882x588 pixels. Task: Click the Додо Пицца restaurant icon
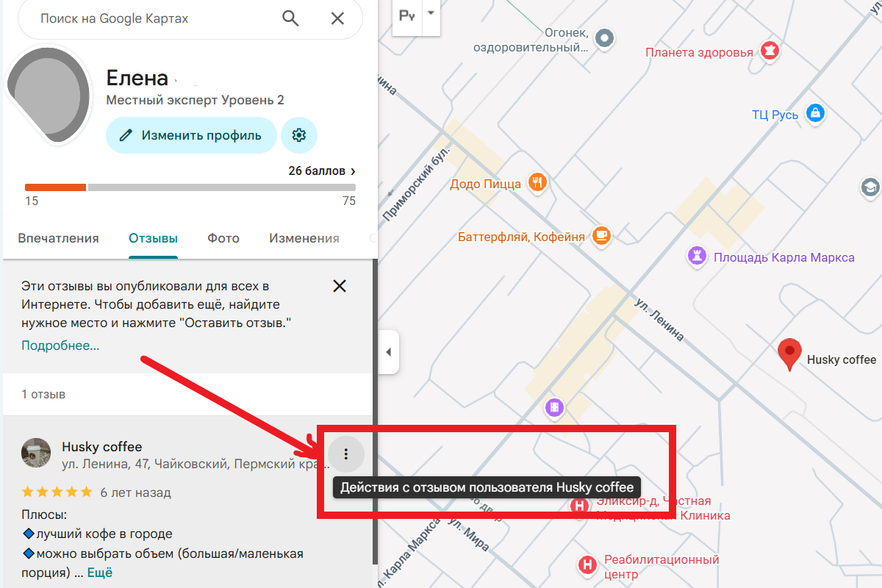click(x=537, y=183)
